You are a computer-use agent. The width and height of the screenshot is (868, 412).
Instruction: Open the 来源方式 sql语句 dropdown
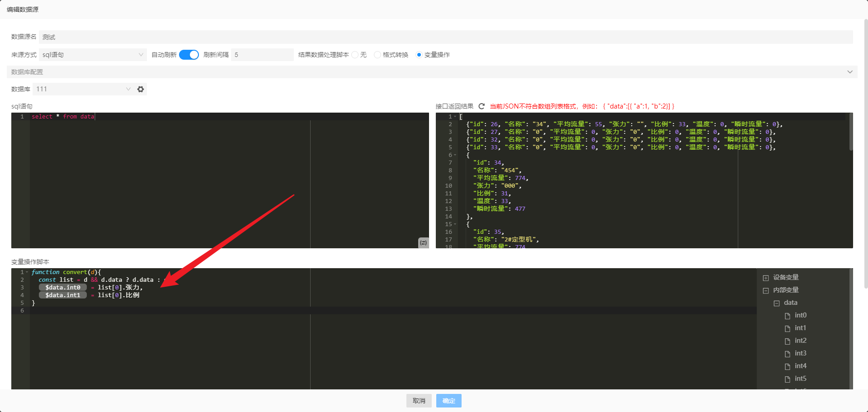(x=93, y=55)
